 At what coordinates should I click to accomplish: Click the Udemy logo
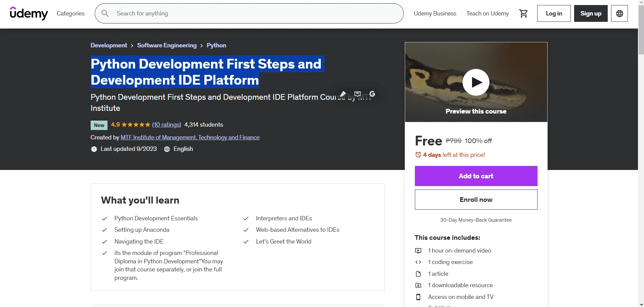click(x=29, y=13)
